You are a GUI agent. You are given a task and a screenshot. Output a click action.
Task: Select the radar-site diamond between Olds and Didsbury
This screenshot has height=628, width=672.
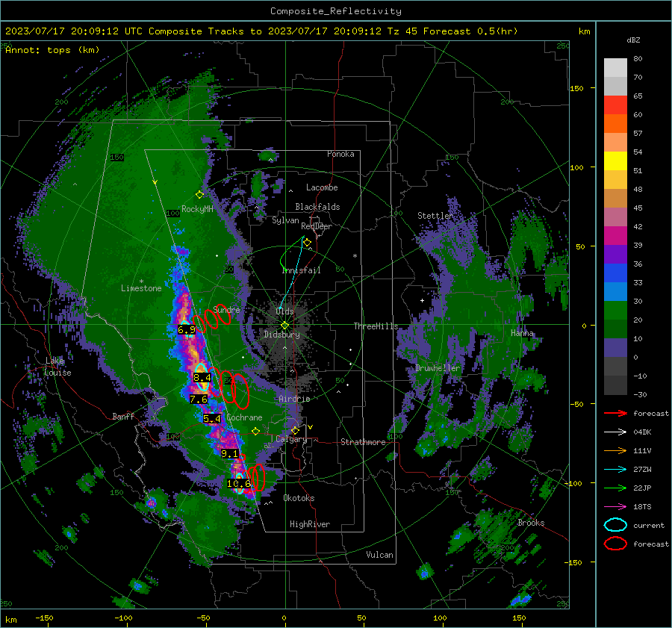tap(284, 326)
